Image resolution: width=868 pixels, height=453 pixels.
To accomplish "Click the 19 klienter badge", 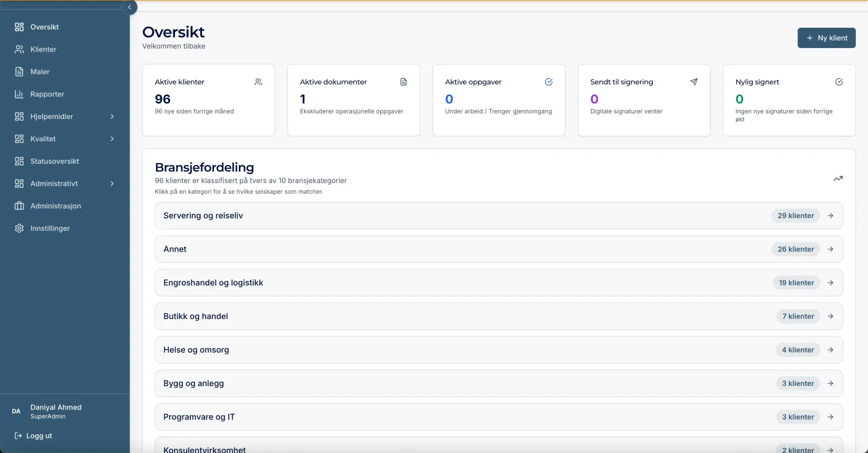I will pos(796,283).
